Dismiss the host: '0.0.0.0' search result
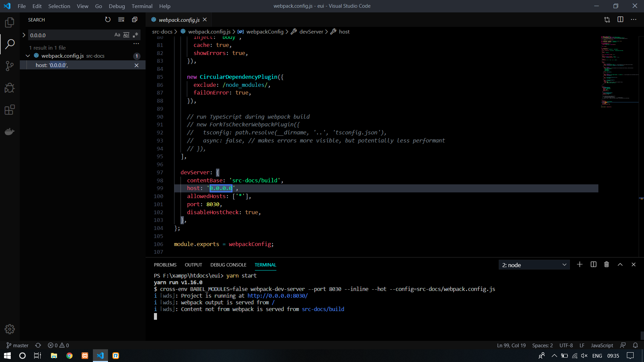644x362 pixels. tap(137, 65)
